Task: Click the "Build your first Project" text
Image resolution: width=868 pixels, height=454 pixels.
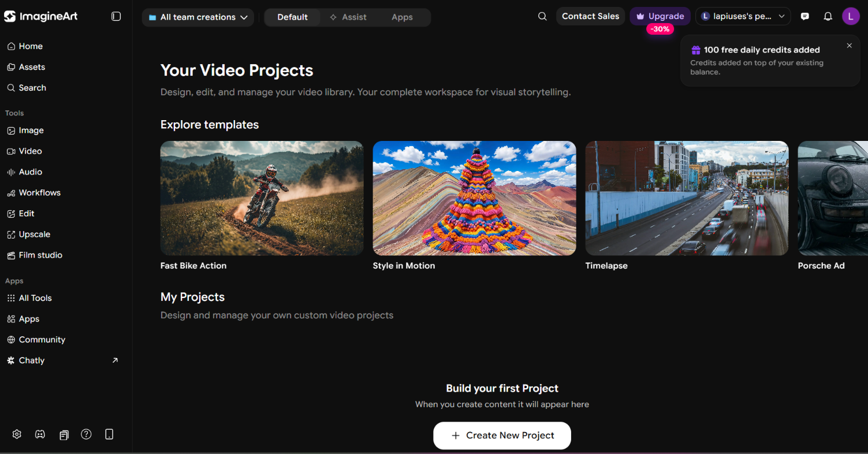Action: [502, 388]
